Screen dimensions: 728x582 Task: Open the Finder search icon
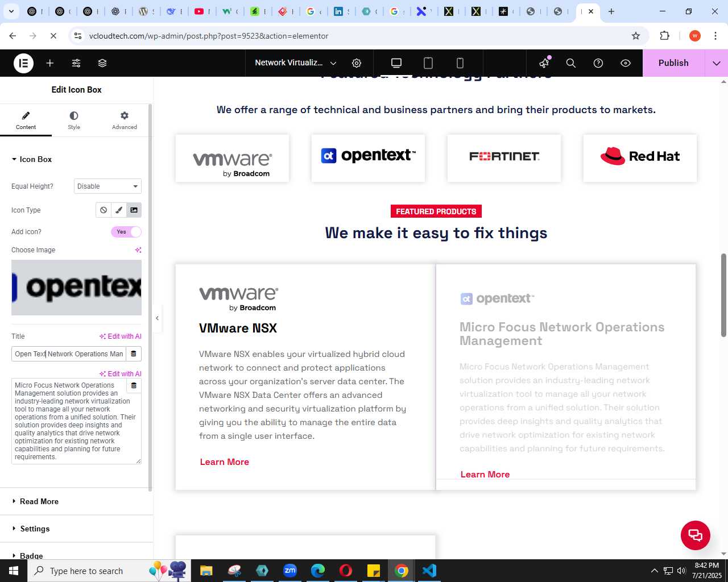571,63
